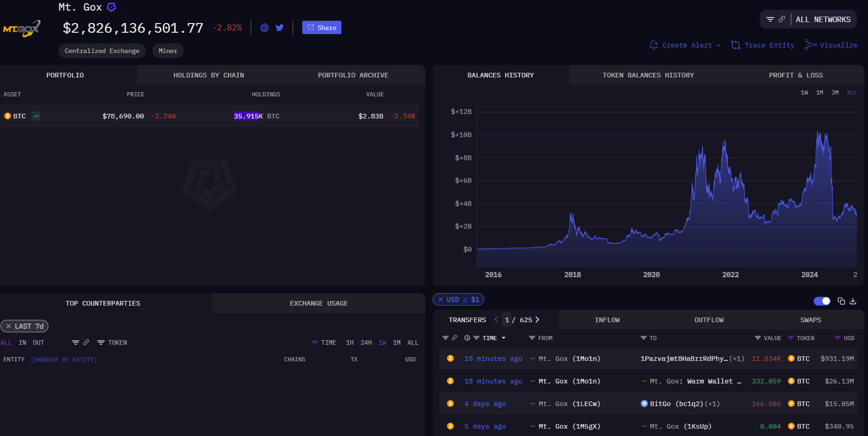Go to next transfers page arrow
The image size is (868, 436).
pos(537,320)
